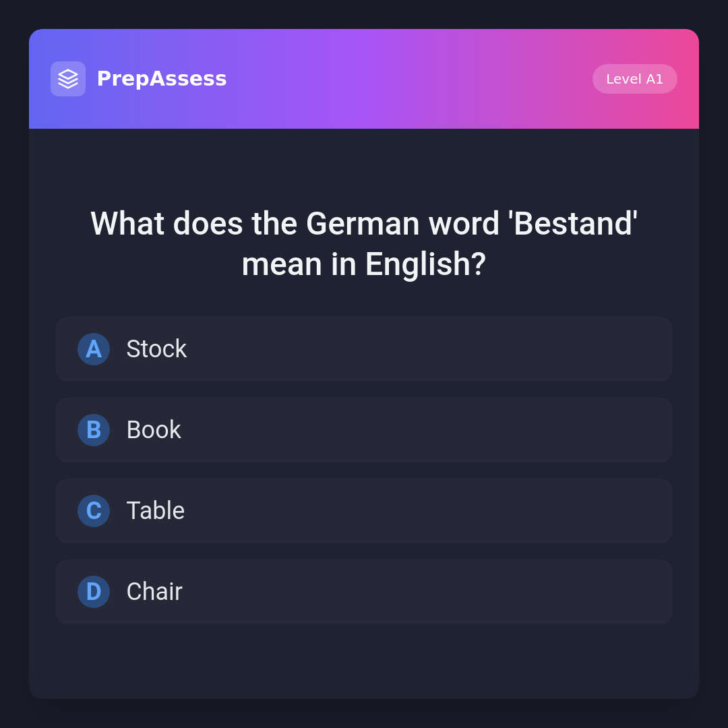This screenshot has width=728, height=728.
Task: Choose the 'Table' answer text
Action: tap(156, 511)
